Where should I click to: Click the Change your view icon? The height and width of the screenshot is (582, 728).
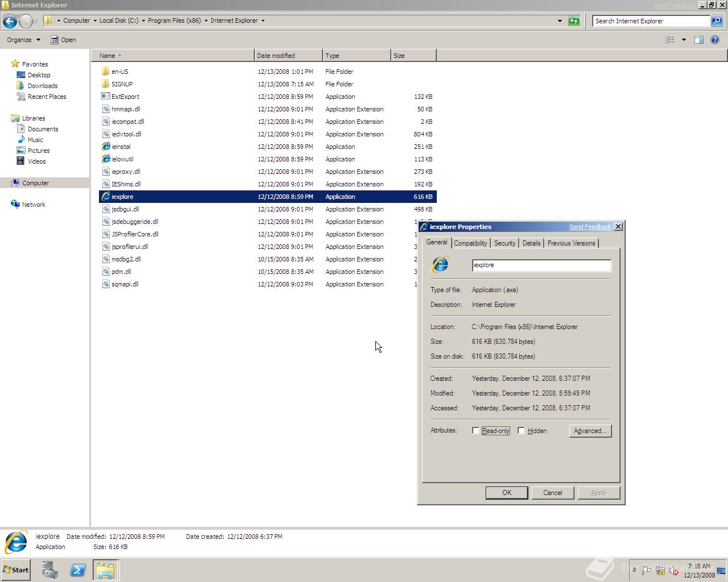670,40
